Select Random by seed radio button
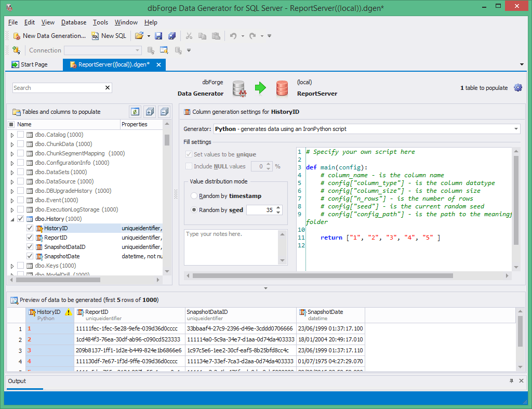Screen dimensions: 532x409 coord(194,210)
